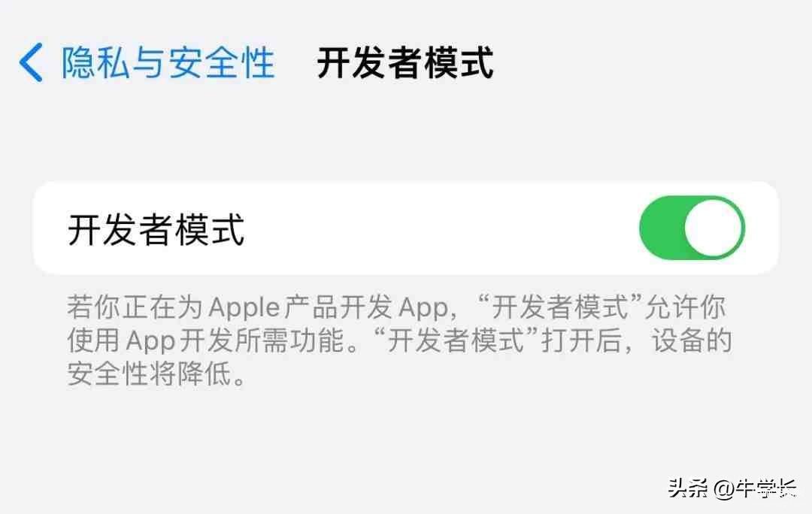
Task: Go back via 隐私与安全性 label
Action: (x=168, y=62)
